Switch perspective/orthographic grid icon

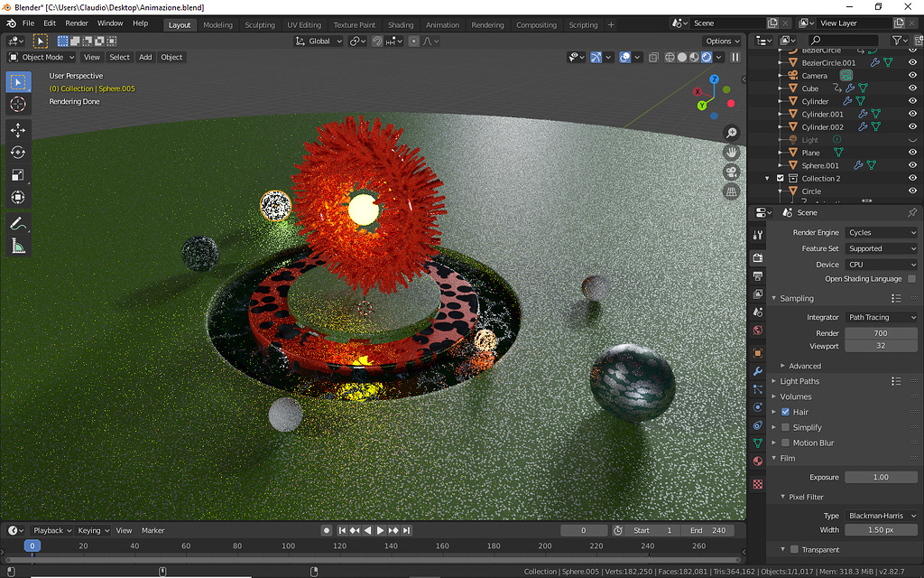[x=731, y=191]
